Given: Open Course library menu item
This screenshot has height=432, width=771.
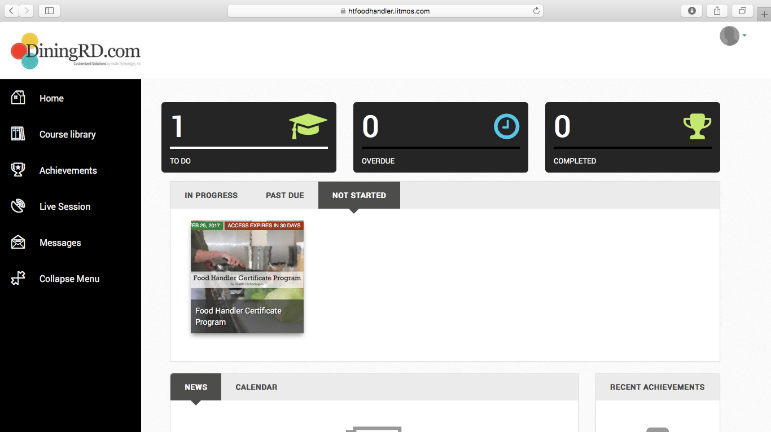Looking at the screenshot, I should [x=67, y=134].
